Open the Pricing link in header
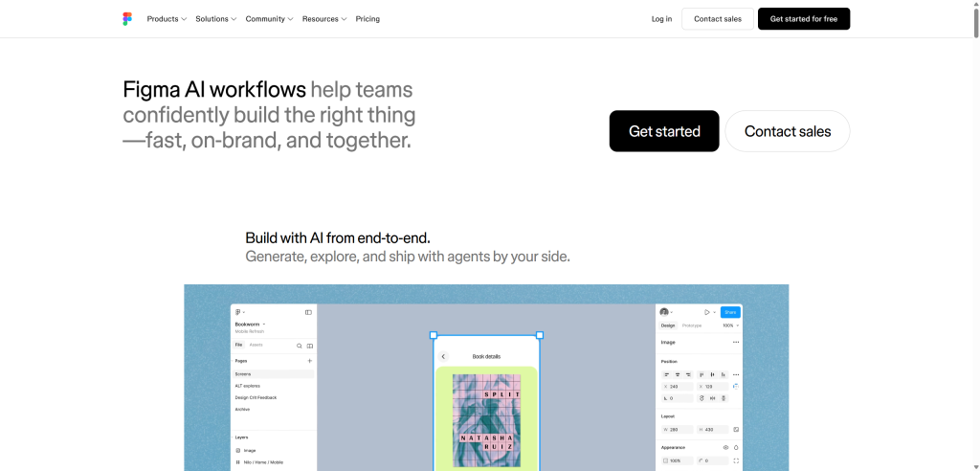The image size is (980, 471). (367, 19)
